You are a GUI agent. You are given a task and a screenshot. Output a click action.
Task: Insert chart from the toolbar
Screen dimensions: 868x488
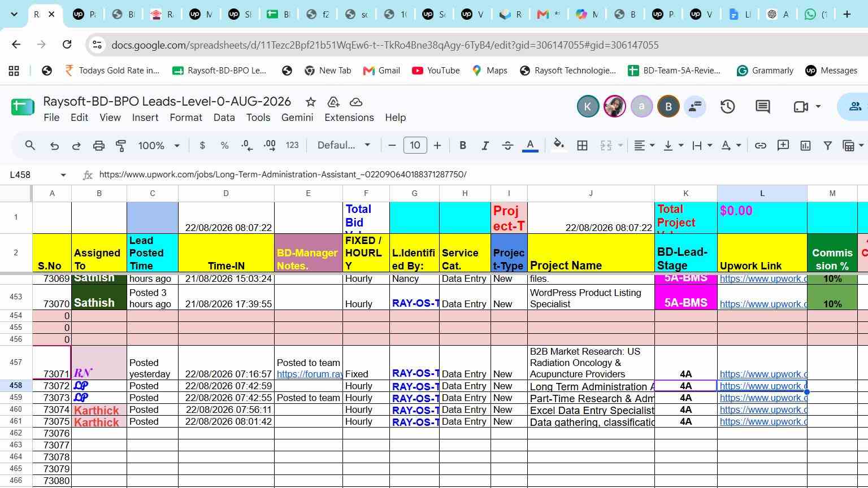pos(805,146)
